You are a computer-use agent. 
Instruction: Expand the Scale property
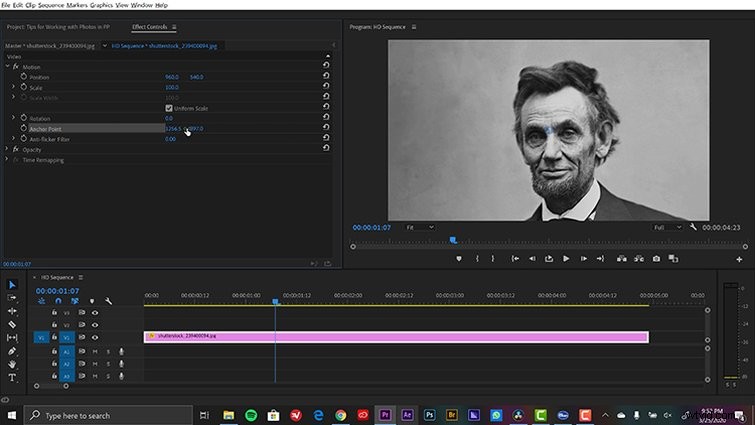click(x=13, y=87)
